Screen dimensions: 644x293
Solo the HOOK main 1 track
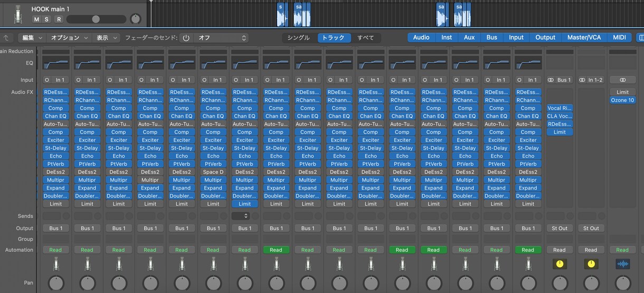(46, 19)
